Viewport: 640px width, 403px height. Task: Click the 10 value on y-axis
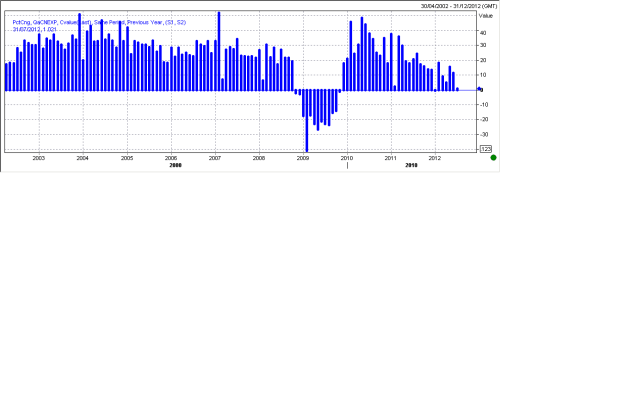click(483, 76)
